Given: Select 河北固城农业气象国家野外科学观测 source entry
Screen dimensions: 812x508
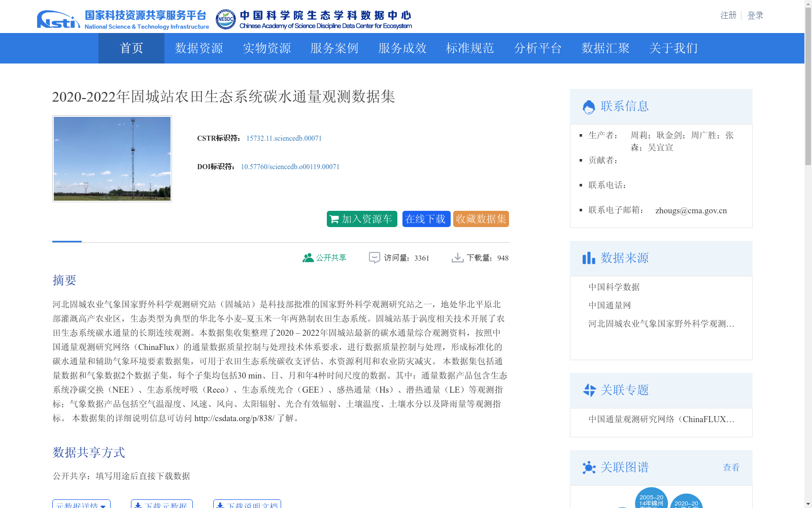Looking at the screenshot, I should point(661,324).
